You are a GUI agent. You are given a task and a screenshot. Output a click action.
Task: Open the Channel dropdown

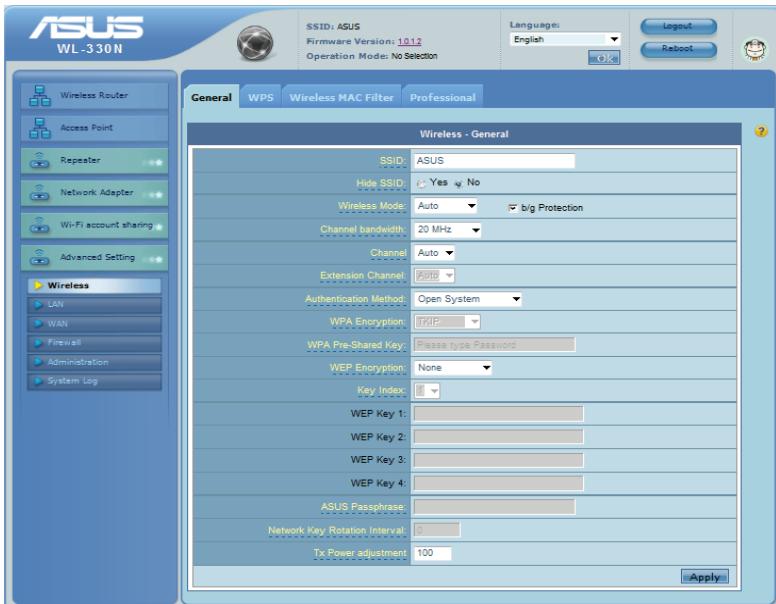pos(435,253)
